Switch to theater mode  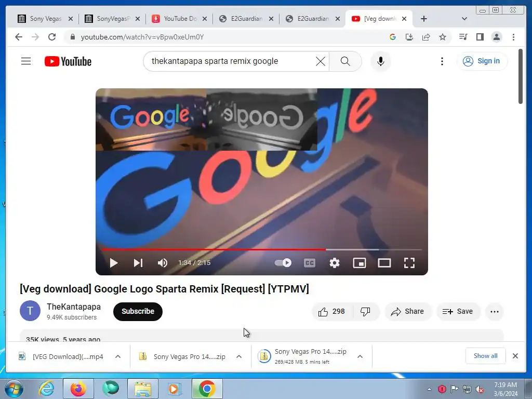(384, 263)
